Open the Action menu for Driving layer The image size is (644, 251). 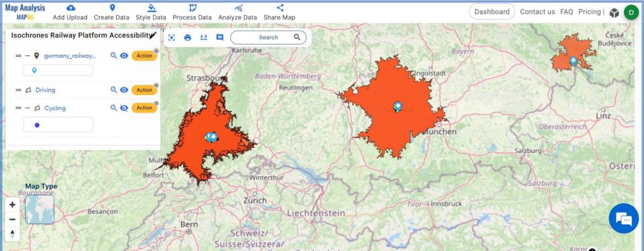click(144, 90)
